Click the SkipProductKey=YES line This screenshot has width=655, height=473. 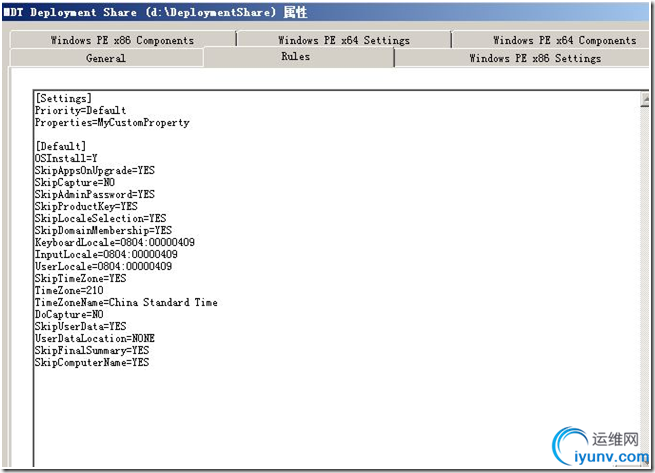click(x=86, y=206)
